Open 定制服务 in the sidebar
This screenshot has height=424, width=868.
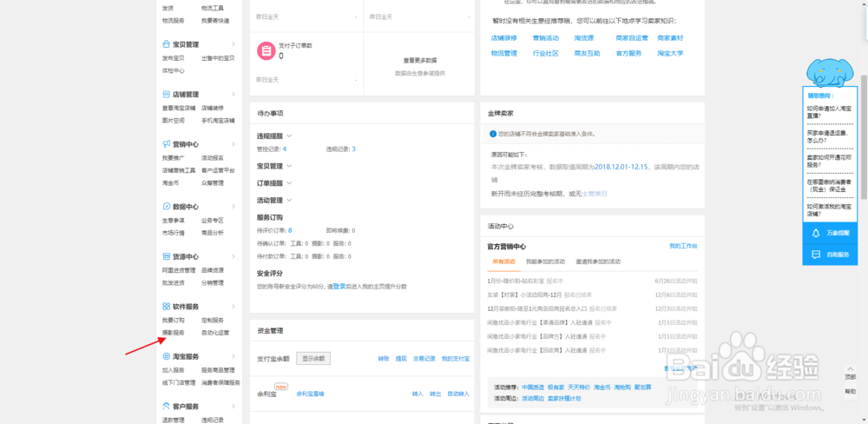click(213, 321)
